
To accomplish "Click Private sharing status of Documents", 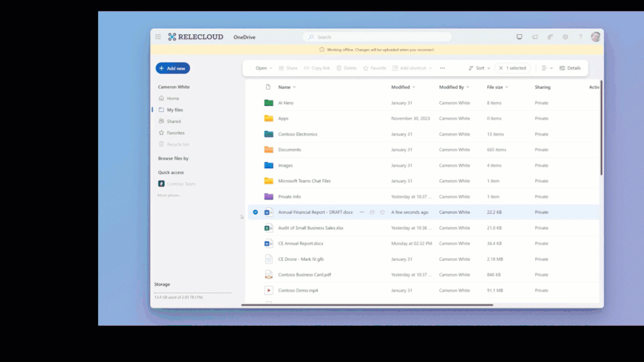I will pyautogui.click(x=542, y=149).
